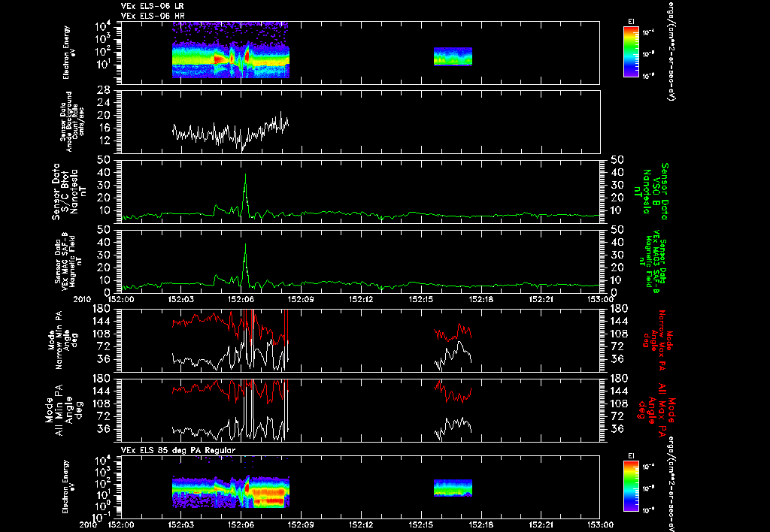Click '152:15' on the time axis below the MAG panel
Viewport: 770px width, 532px height.
coord(421,299)
